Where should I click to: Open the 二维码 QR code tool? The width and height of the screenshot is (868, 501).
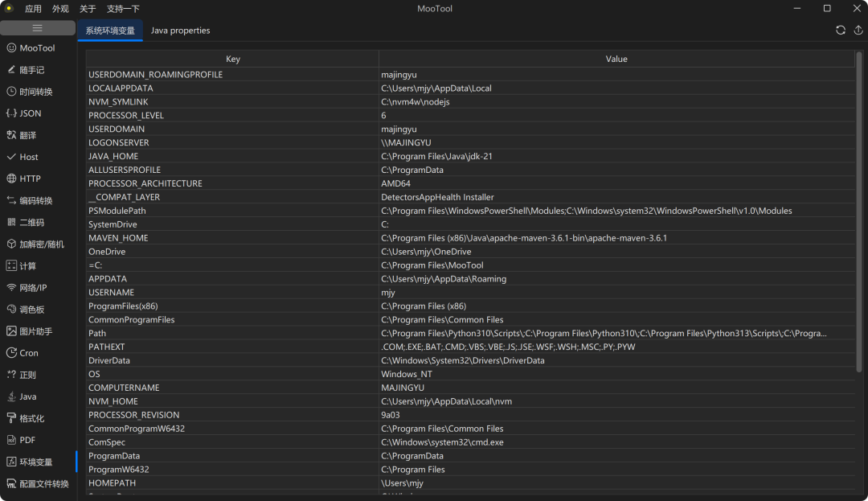click(31, 222)
